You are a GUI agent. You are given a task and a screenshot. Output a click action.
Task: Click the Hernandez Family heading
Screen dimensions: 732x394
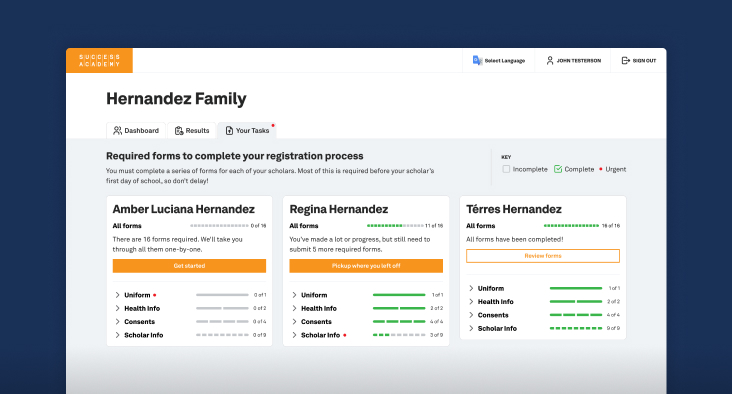(176, 99)
